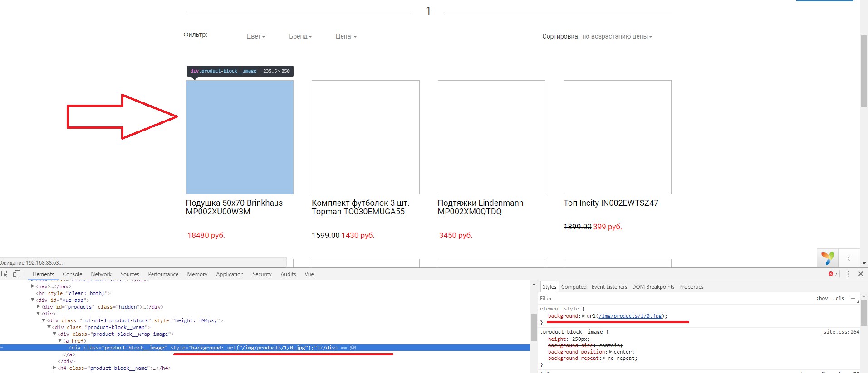Open the sorting по возрастанию цены dropdown
The height and width of the screenshot is (373, 868).
pyautogui.click(x=617, y=36)
